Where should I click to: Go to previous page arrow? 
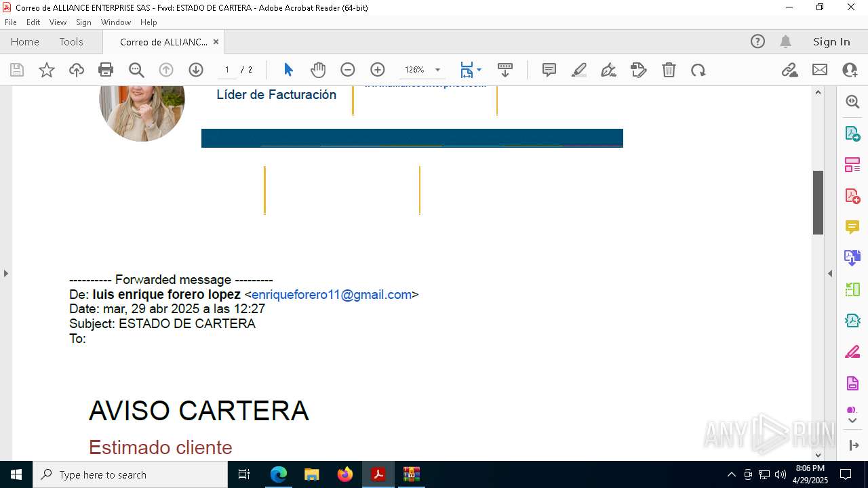(166, 70)
